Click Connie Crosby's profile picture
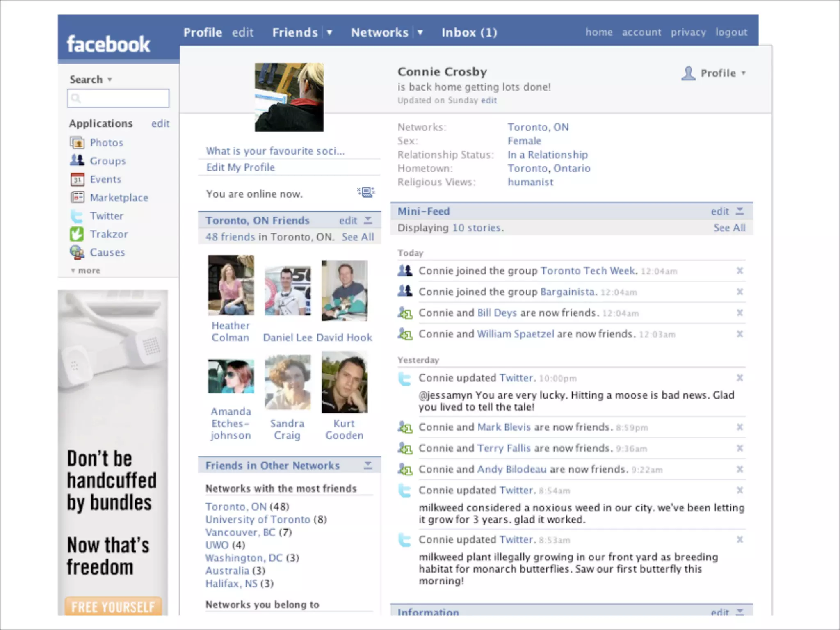This screenshot has height=630, width=840. (x=289, y=97)
